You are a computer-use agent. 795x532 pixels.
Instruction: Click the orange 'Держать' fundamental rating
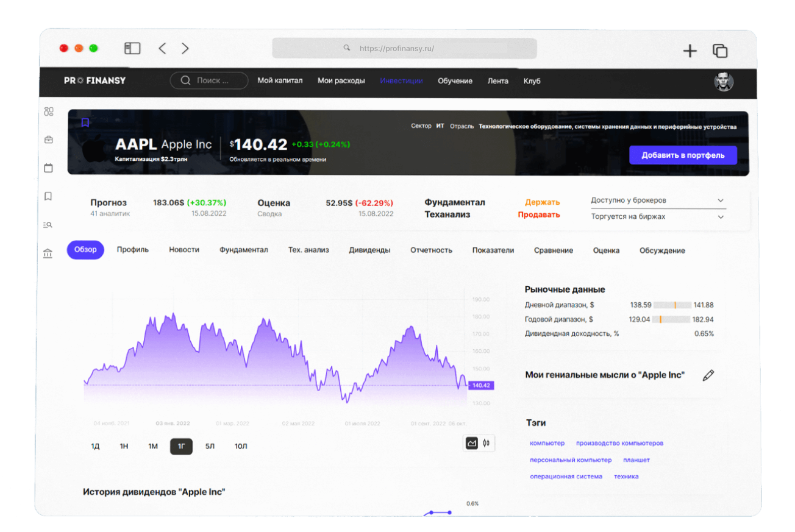pyautogui.click(x=542, y=202)
